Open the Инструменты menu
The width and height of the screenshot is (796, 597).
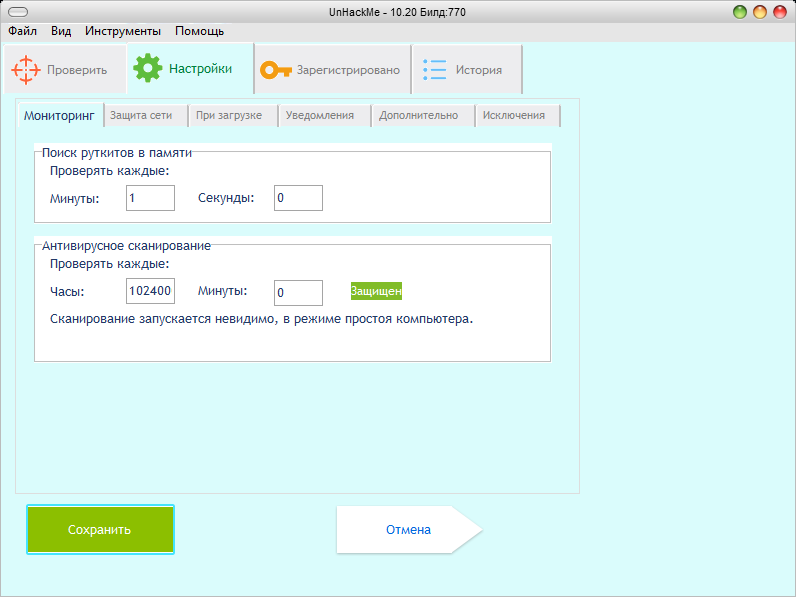(x=123, y=31)
